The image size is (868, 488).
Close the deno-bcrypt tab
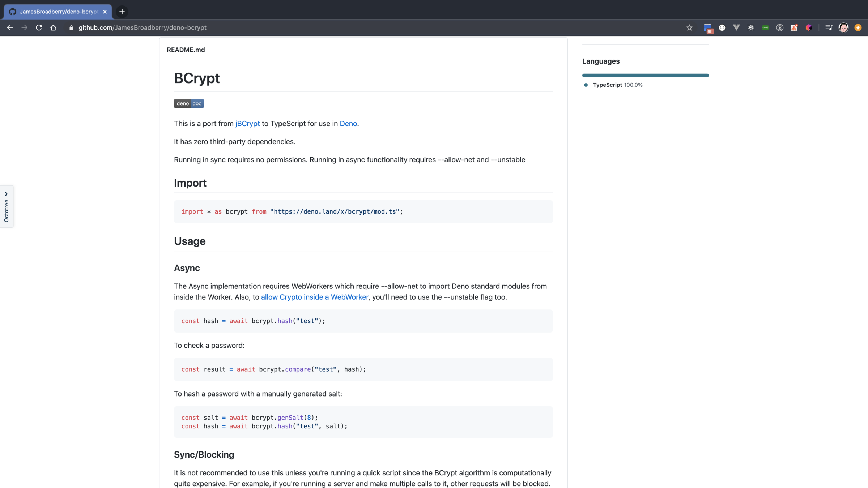pos(105,12)
